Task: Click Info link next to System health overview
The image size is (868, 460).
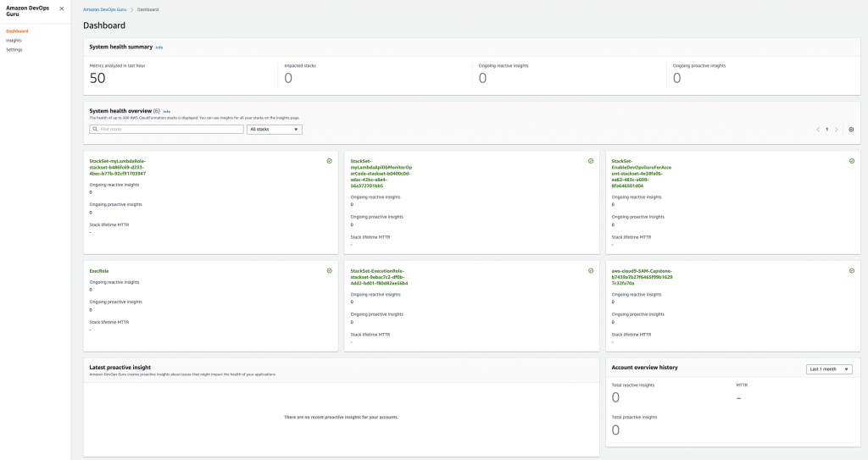Action: (167, 111)
